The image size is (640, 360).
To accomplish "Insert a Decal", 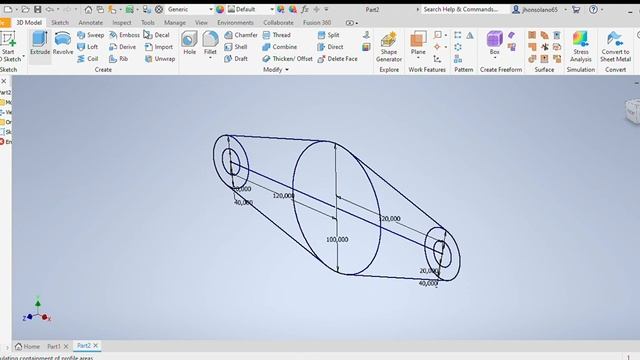I will point(157,35).
